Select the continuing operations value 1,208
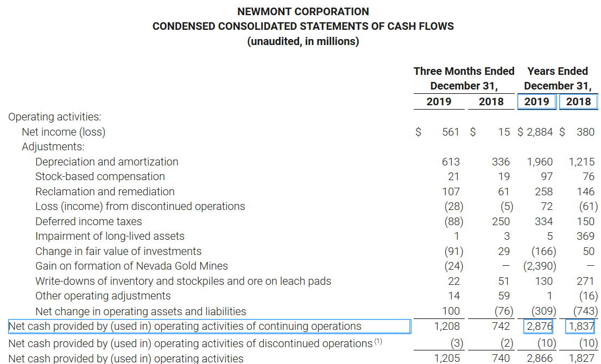Viewport: 601px width, 364px height. 446,327
